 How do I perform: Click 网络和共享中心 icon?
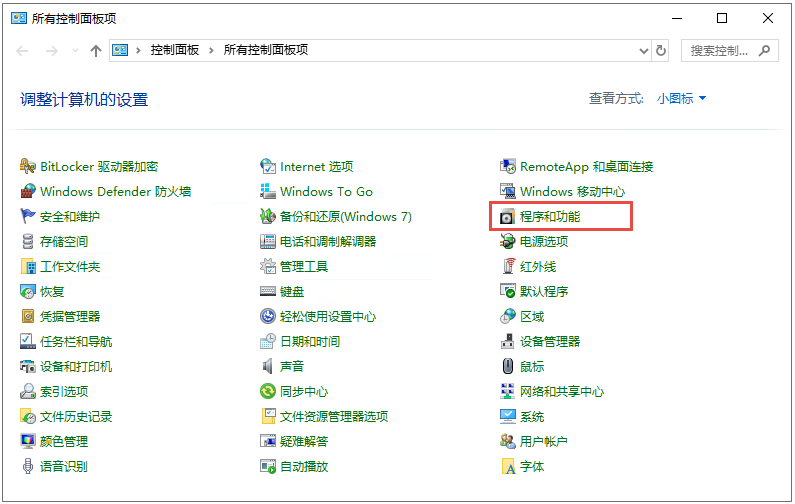508,391
